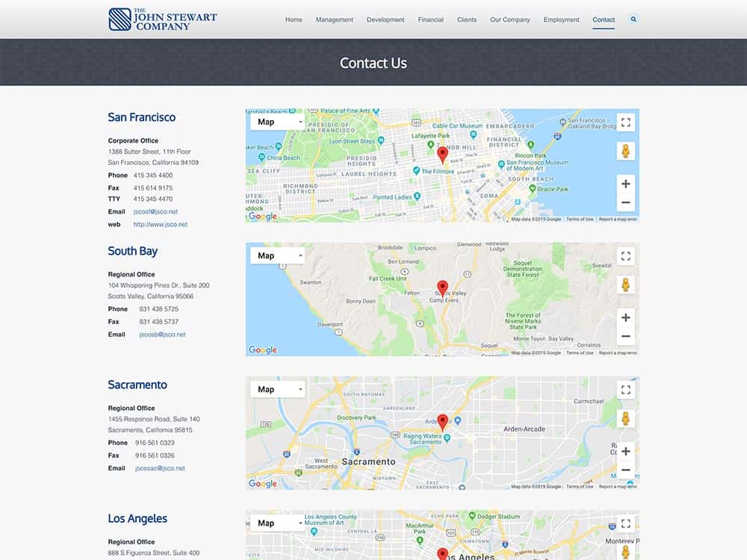747x560 pixels.
Task: Open the Financial menu
Action: click(x=431, y=19)
